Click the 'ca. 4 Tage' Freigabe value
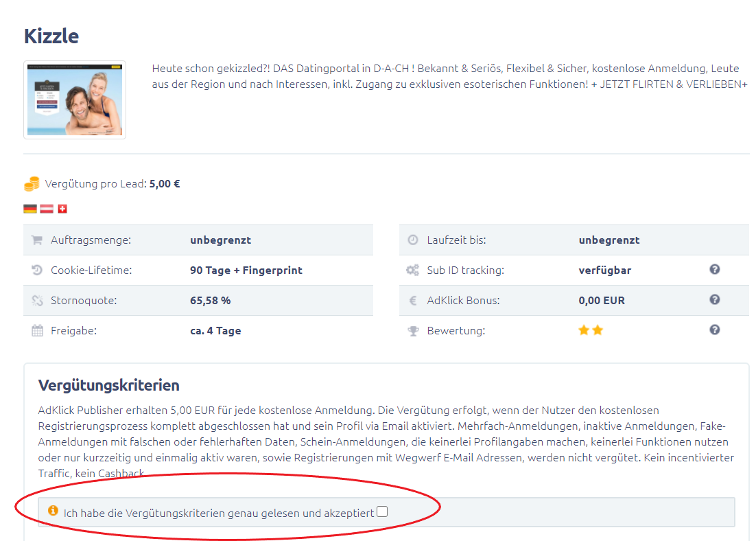 [x=215, y=331]
